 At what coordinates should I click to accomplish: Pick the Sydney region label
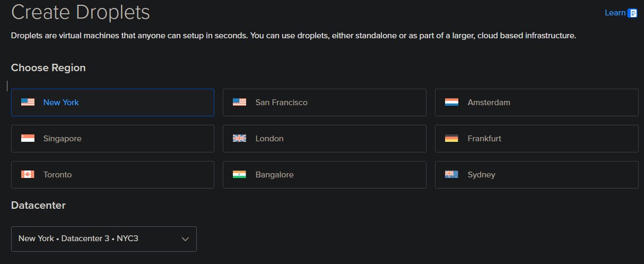[x=481, y=175]
